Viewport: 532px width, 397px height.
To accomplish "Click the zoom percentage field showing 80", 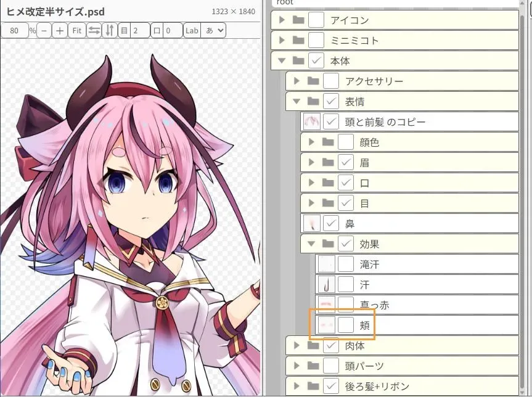I will (15, 31).
